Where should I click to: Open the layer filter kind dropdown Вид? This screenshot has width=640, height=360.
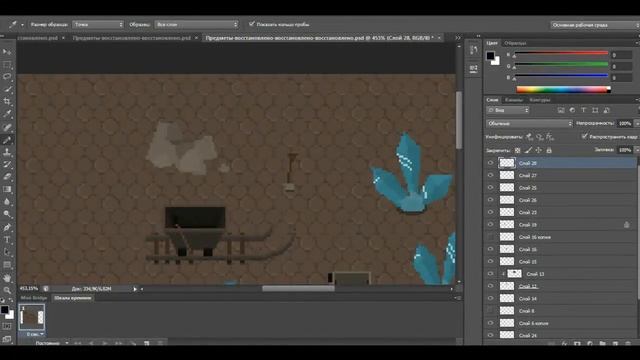coord(508,110)
